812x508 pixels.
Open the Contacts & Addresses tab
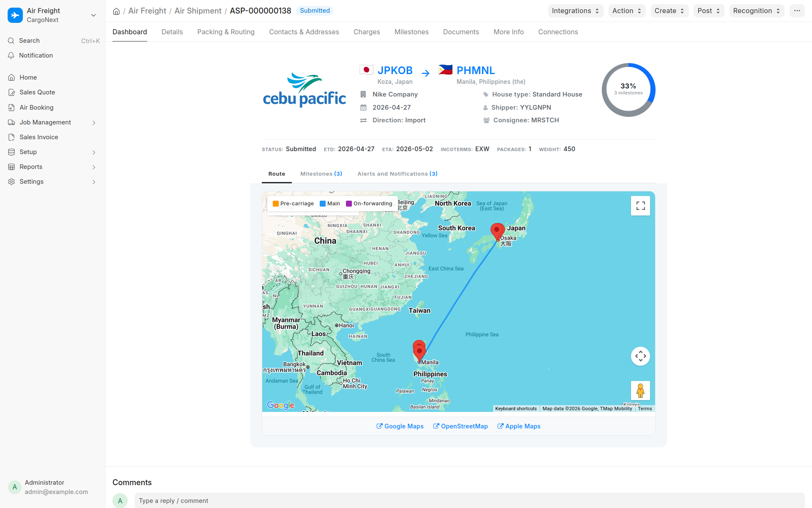(304, 32)
